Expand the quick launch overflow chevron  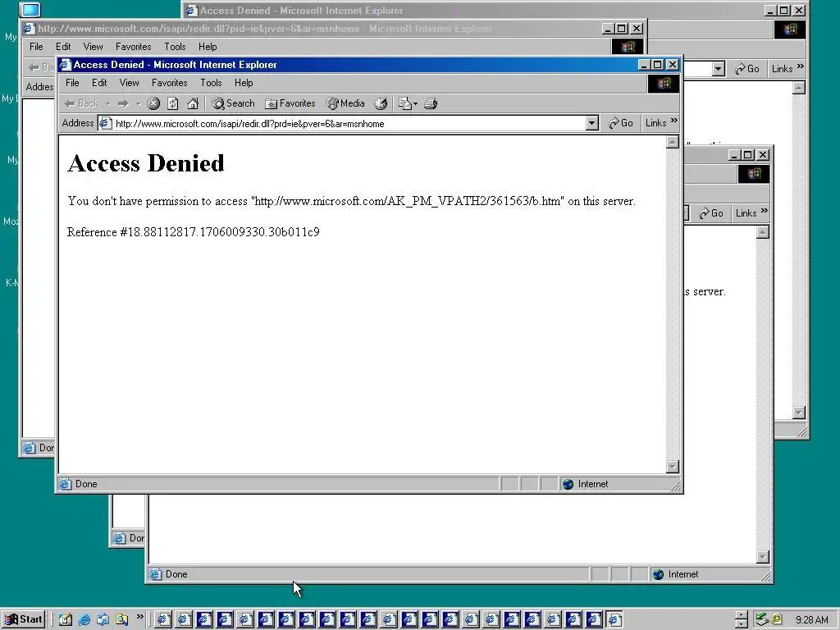(x=139, y=617)
